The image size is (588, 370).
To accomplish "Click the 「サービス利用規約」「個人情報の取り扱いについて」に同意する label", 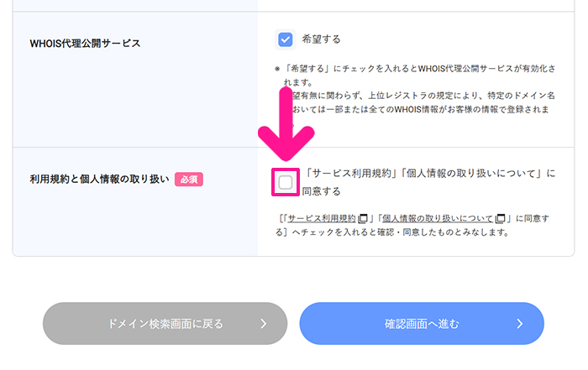I will [x=428, y=182].
